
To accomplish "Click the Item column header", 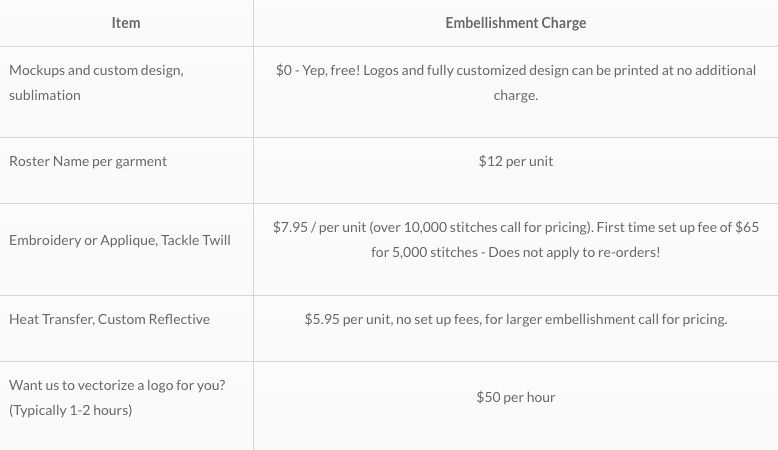I will 126,23.
